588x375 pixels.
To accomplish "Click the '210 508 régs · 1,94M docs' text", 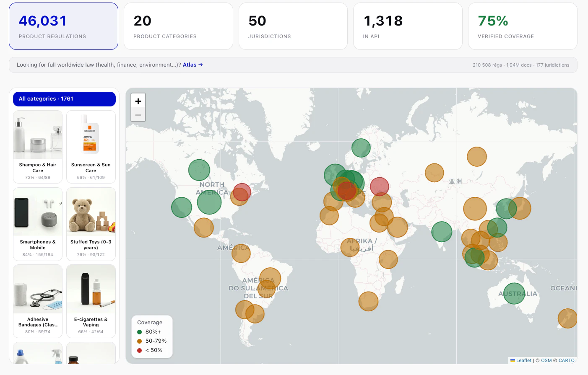I will 502,65.
